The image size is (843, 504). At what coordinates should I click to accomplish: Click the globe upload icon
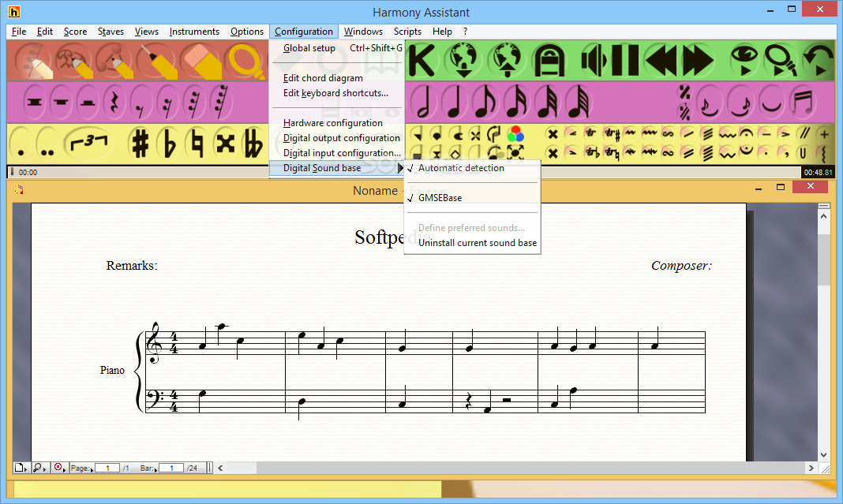tap(506, 61)
